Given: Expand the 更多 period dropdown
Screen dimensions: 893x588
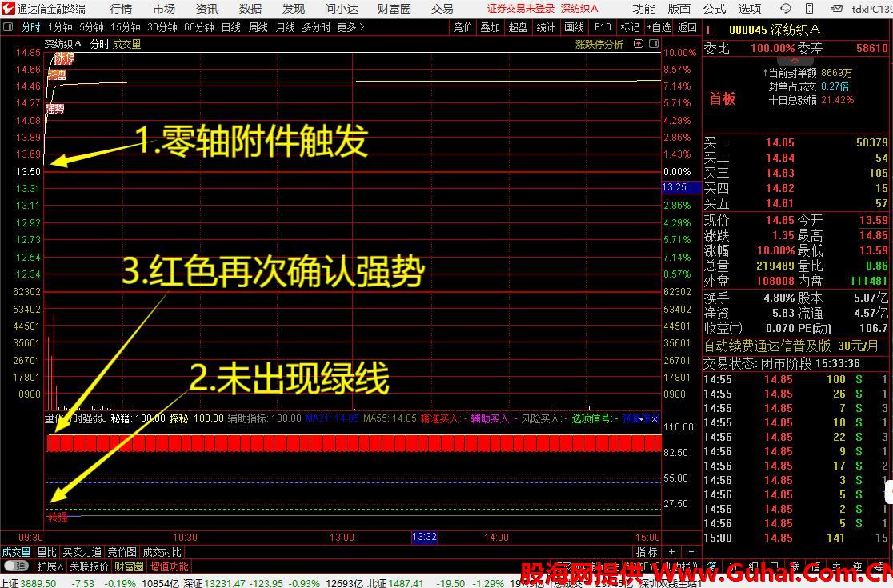Looking at the screenshot, I should (x=350, y=27).
